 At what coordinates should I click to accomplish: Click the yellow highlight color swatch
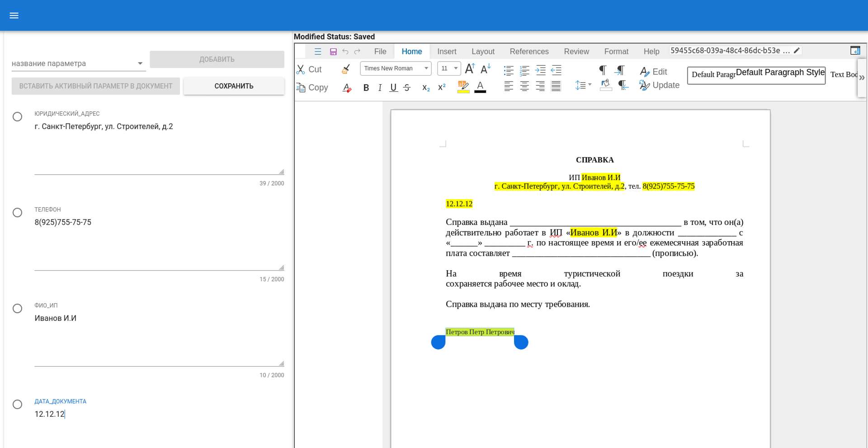463,87
